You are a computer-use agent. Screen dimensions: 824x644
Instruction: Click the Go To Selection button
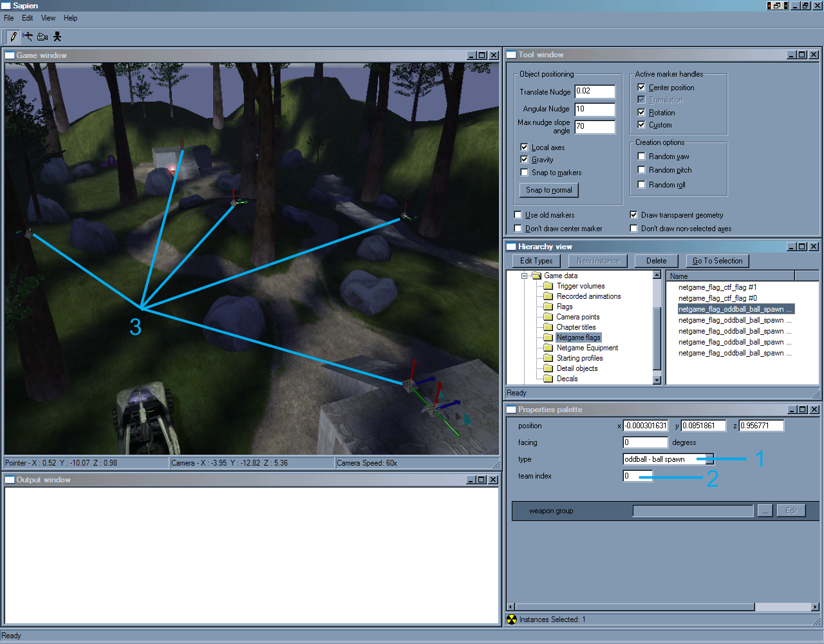[717, 261]
